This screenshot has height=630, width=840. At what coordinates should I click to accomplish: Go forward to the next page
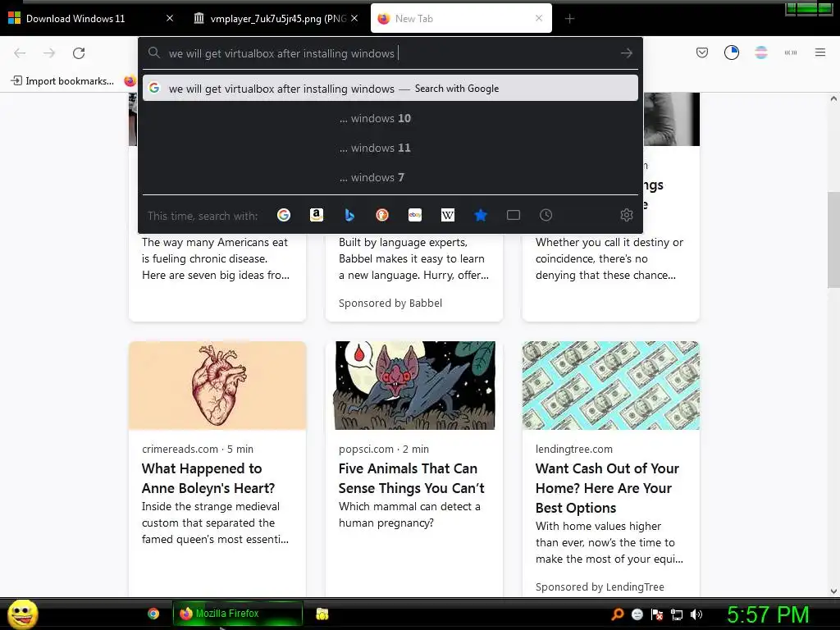tap(49, 53)
